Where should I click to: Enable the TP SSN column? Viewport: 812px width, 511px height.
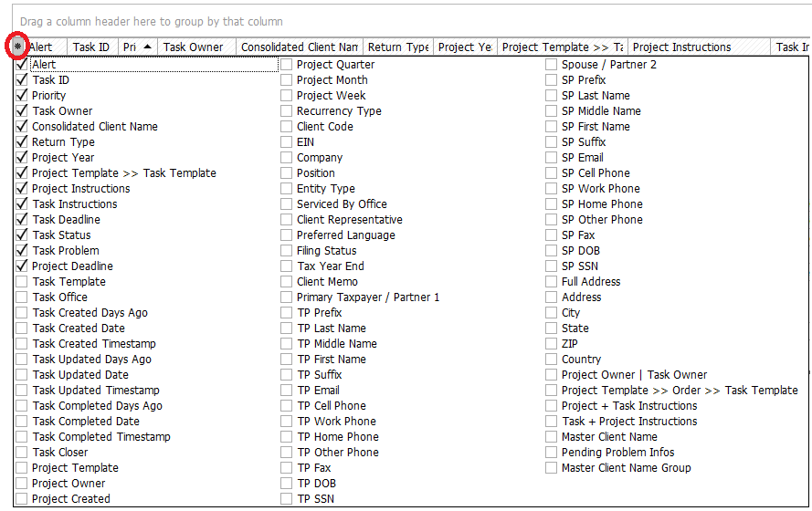pos(287,499)
